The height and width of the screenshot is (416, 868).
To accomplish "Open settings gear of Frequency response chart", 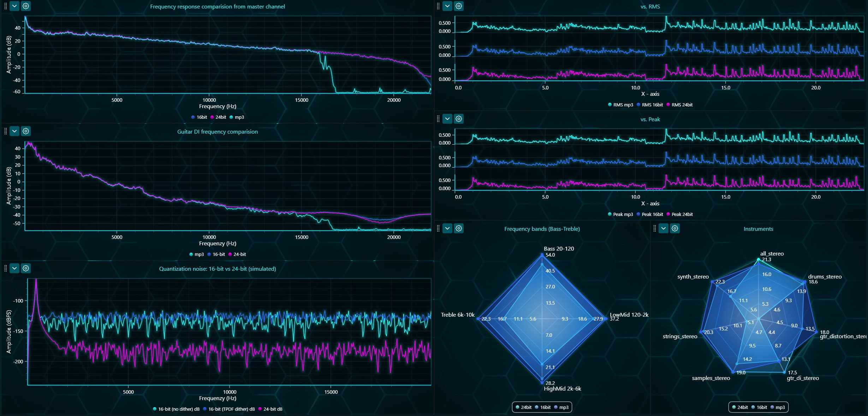I will (x=26, y=6).
